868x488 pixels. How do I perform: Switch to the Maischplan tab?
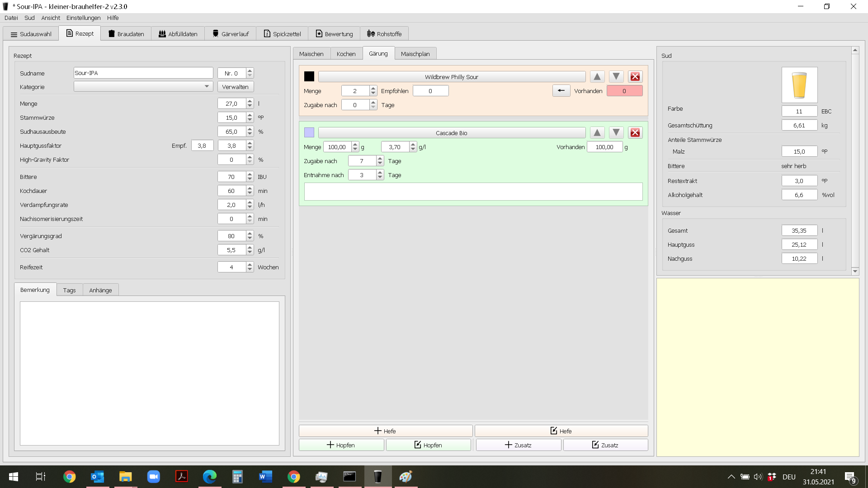(x=415, y=54)
